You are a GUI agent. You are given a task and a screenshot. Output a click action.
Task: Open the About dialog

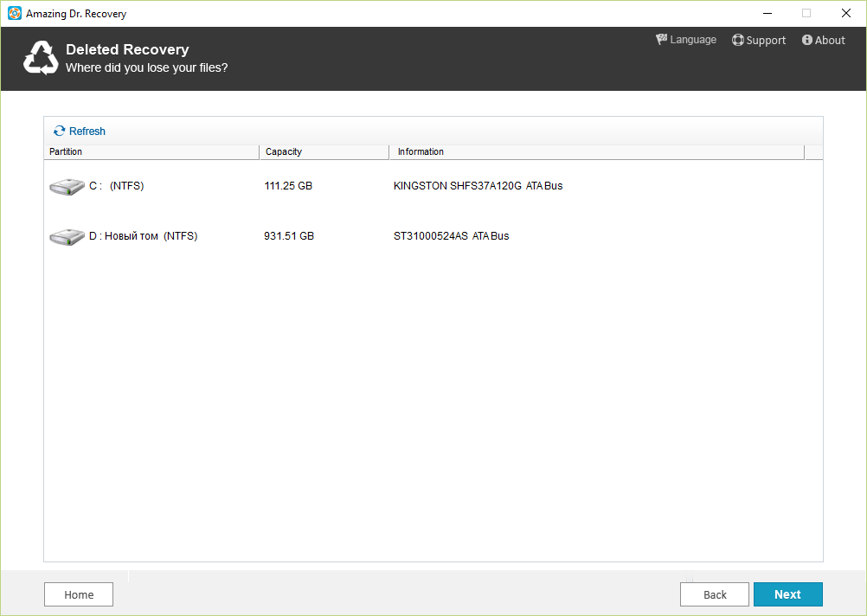click(824, 40)
